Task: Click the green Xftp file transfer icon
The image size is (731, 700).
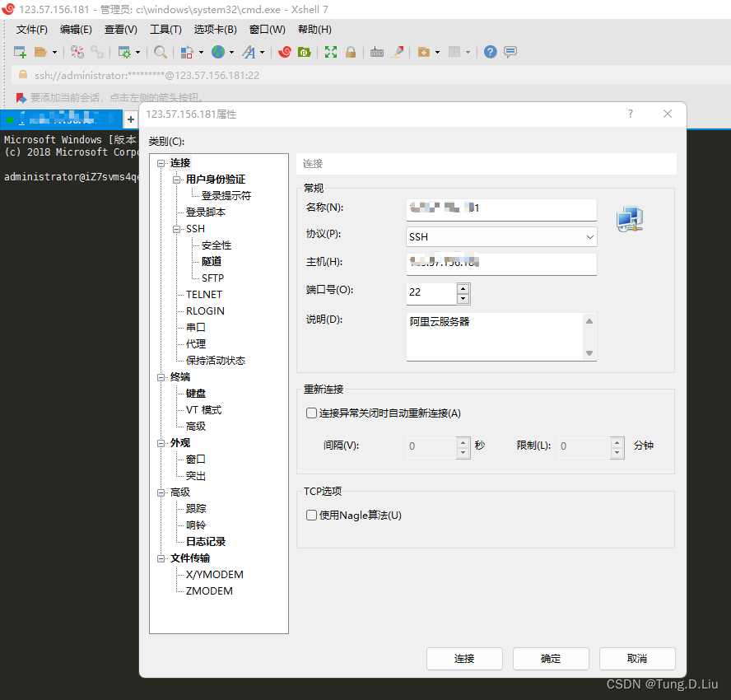Action: [x=304, y=52]
